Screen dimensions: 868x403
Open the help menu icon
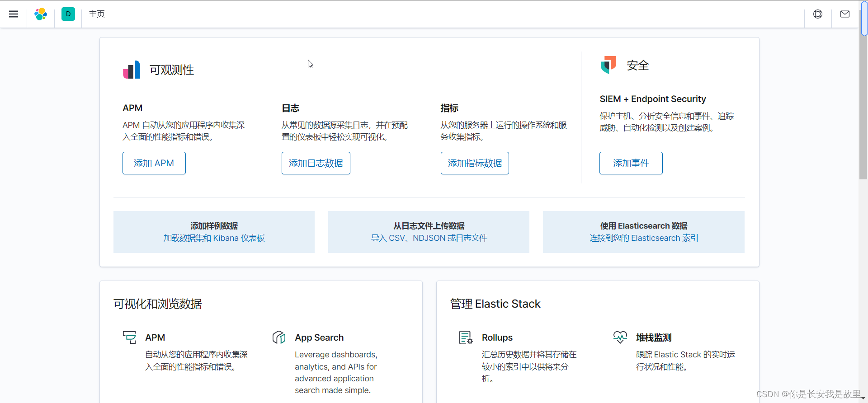[x=818, y=14]
